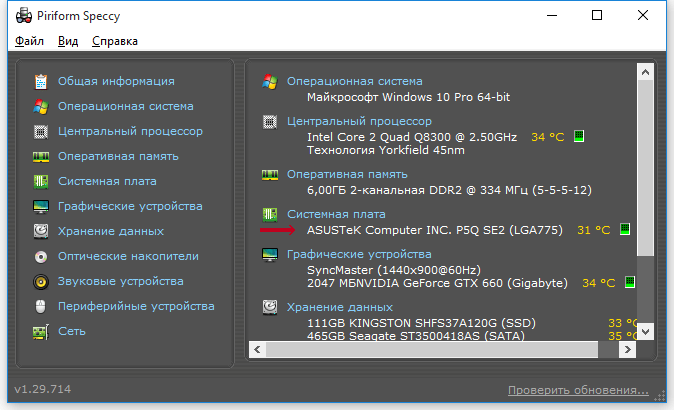The height and width of the screenshot is (410, 674).
Task: Click the Хранение данных heading in summary panel
Action: tap(340, 306)
